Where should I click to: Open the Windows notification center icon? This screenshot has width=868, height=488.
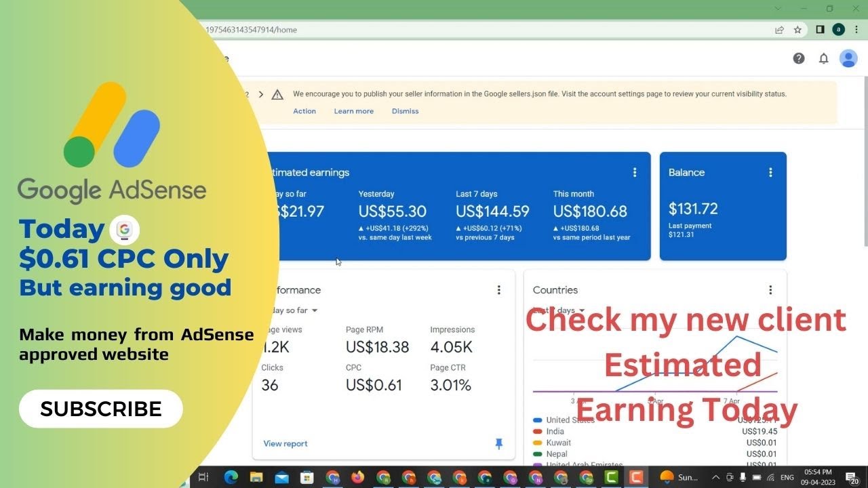852,478
